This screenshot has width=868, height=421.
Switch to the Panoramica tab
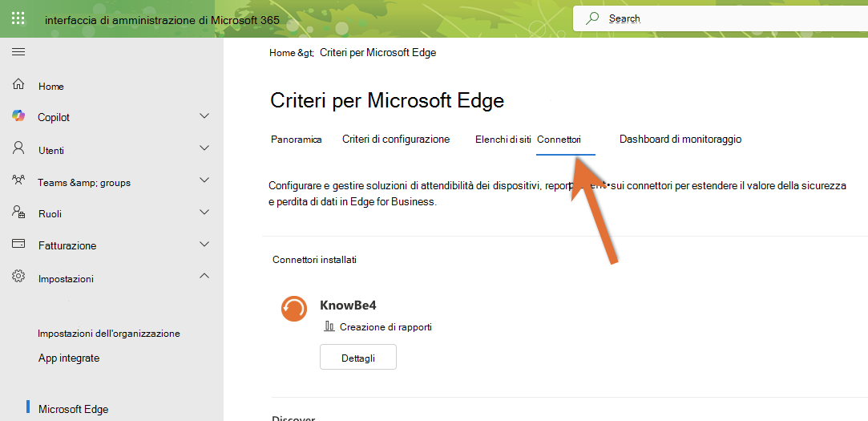click(x=297, y=140)
